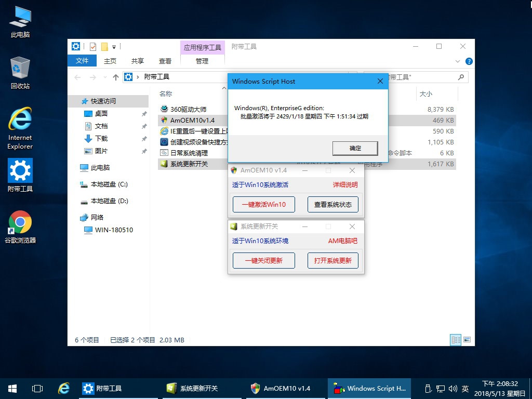
Task: Click 查看系统状态 button
Action: (x=332, y=204)
